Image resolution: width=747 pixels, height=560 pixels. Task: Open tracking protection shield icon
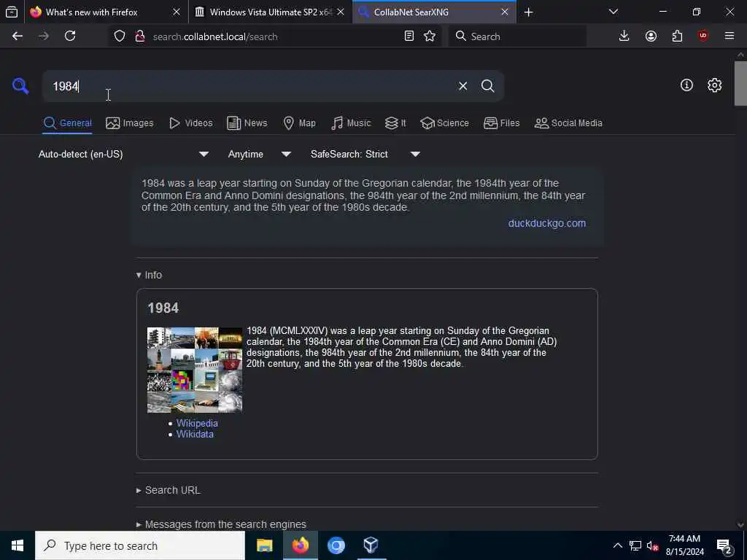coord(120,36)
